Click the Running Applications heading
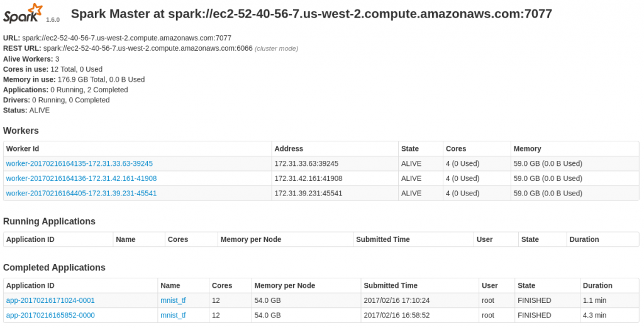The image size is (644, 328). 49,221
